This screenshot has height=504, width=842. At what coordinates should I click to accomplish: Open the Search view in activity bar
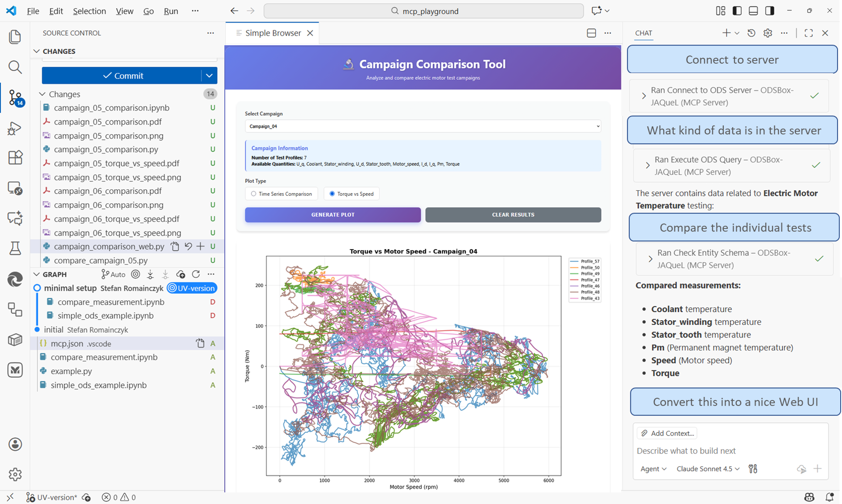15,67
